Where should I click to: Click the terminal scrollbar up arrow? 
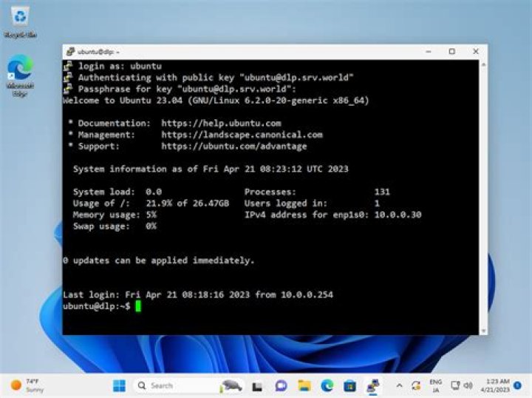[483, 64]
